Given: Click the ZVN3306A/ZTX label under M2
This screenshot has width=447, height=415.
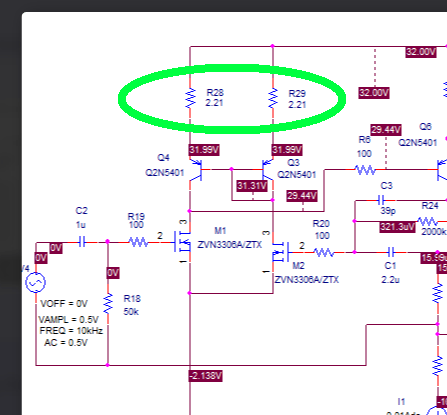Looking at the screenshot, I should [x=307, y=280].
